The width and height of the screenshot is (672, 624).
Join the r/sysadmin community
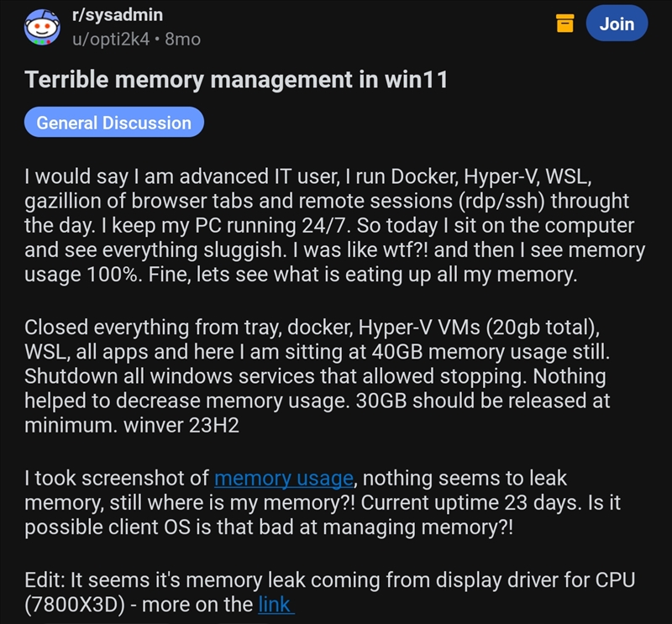(x=617, y=24)
